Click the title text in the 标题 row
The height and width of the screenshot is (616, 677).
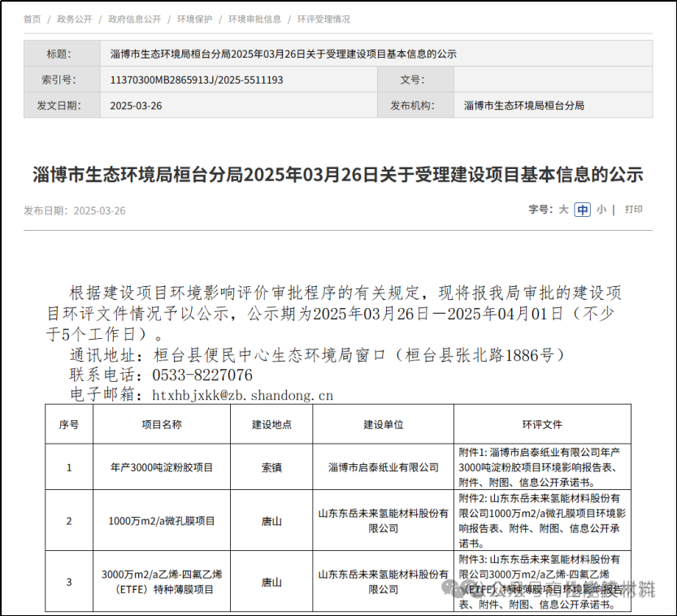(x=283, y=54)
